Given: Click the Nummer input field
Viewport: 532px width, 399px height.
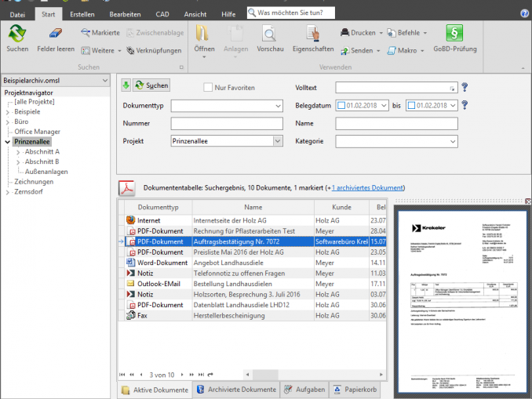Looking at the screenshot, I should coord(227,123).
